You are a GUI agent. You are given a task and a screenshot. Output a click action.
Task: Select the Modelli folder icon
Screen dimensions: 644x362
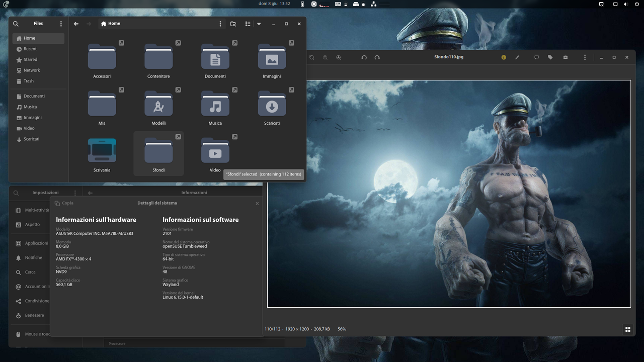158,103
